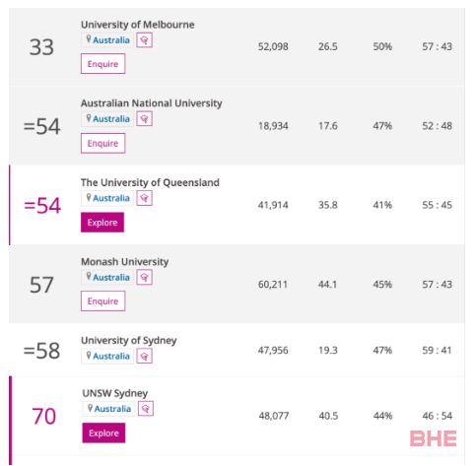
Task: Click location pin icon under University of Melbourne
Action: (89, 39)
